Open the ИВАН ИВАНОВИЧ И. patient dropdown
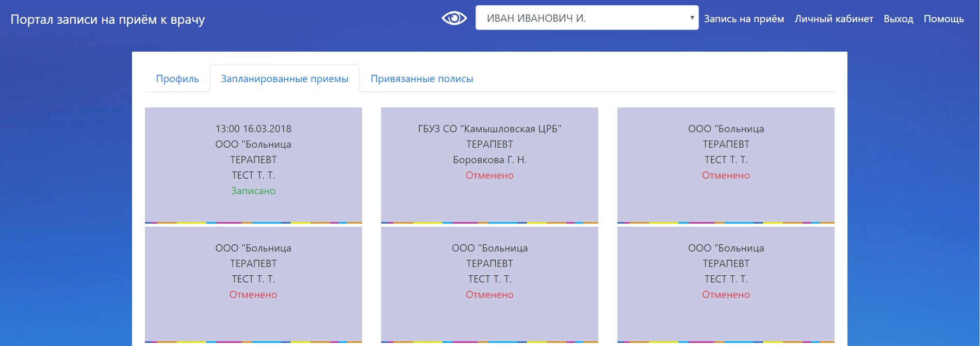Viewport: 980px width, 346px height. pos(586,18)
